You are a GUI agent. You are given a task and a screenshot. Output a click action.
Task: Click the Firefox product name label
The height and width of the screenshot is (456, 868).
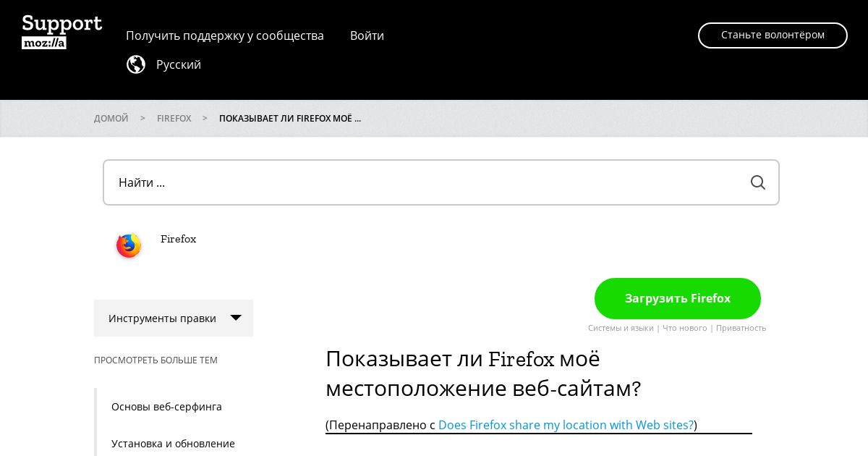[x=178, y=239]
